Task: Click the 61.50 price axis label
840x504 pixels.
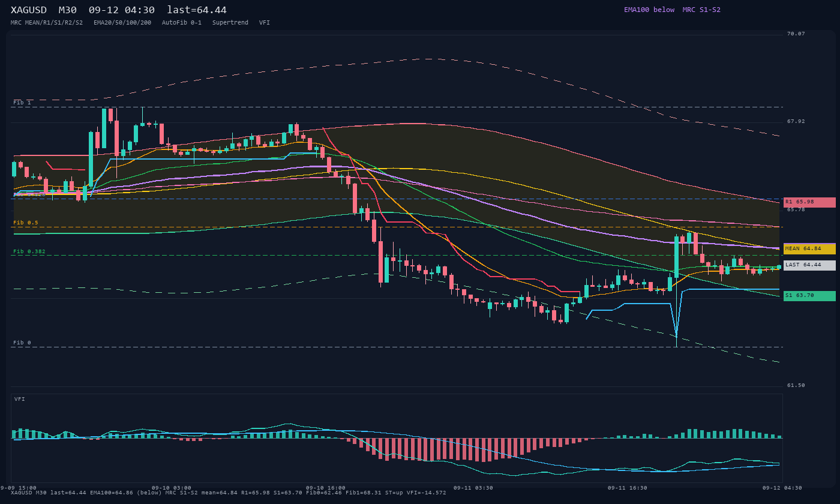Action: pos(796,385)
